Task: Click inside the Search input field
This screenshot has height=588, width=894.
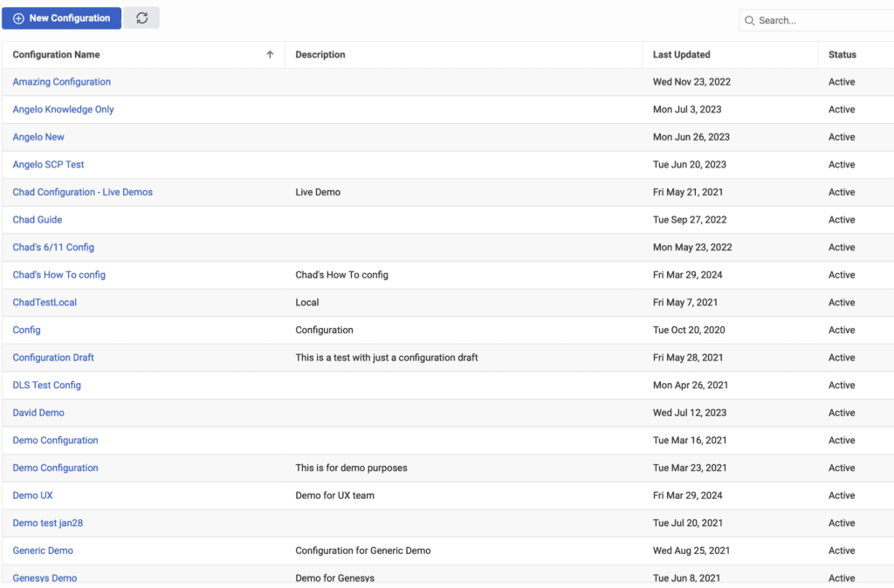Action: coord(812,20)
